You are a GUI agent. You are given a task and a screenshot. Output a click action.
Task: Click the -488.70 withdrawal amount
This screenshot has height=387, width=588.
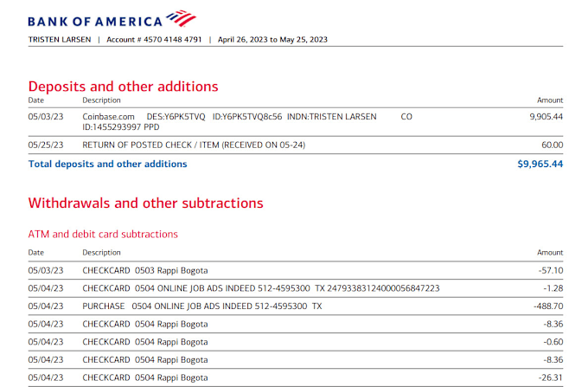tap(548, 306)
